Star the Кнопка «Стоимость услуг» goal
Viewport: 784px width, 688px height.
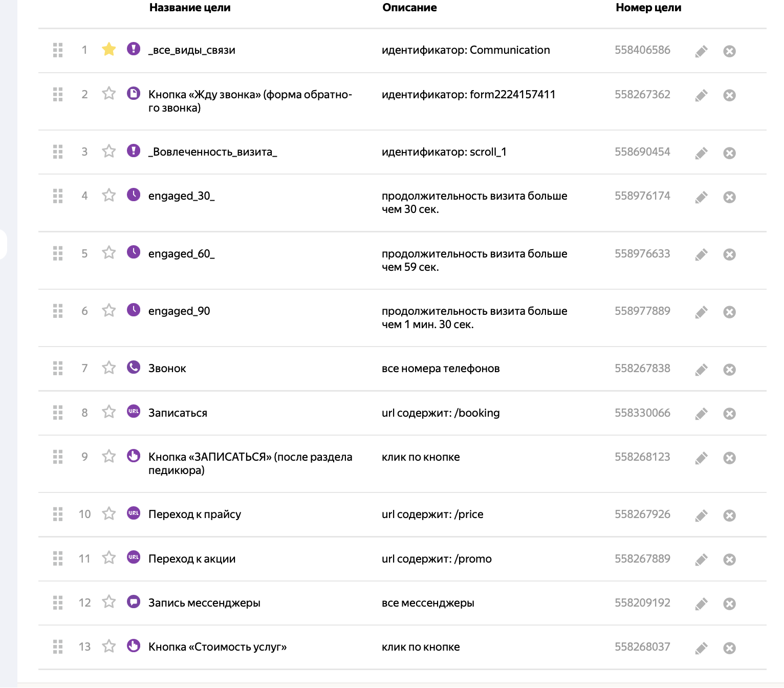click(x=109, y=646)
